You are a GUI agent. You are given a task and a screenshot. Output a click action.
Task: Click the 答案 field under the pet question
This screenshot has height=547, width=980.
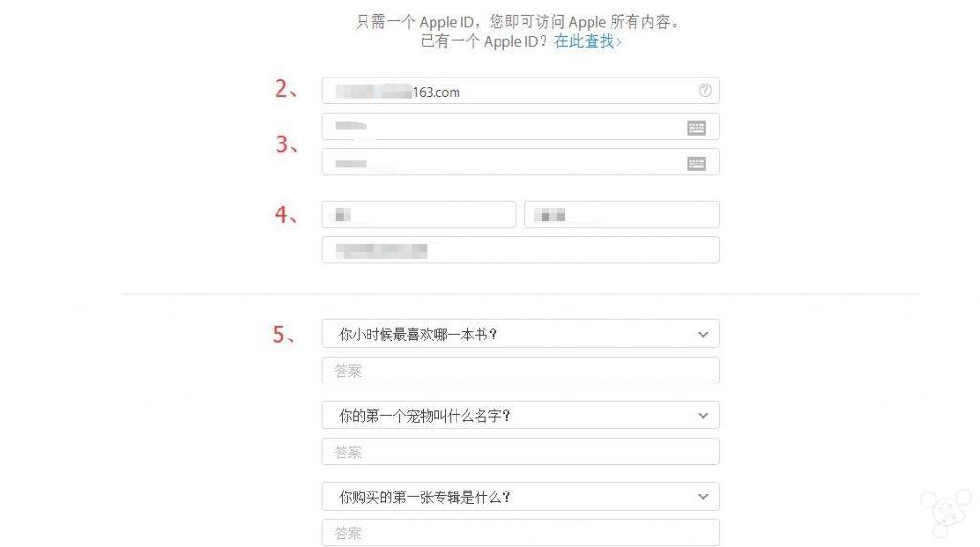[x=520, y=452]
